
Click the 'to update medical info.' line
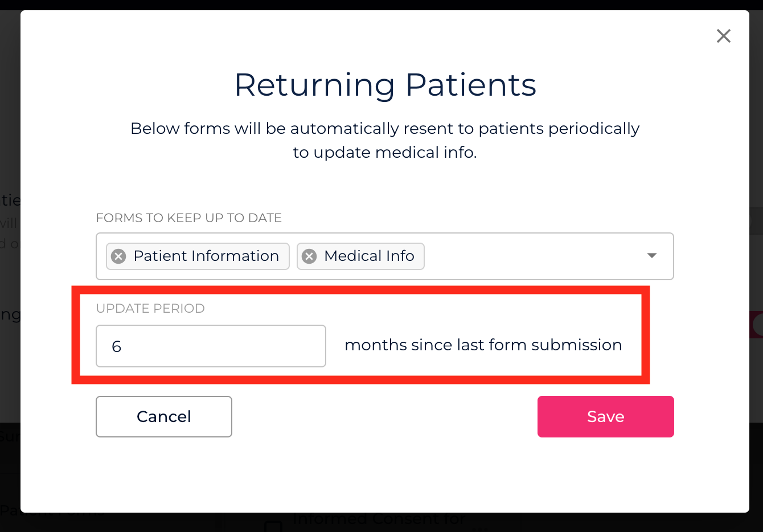pyautogui.click(x=385, y=152)
